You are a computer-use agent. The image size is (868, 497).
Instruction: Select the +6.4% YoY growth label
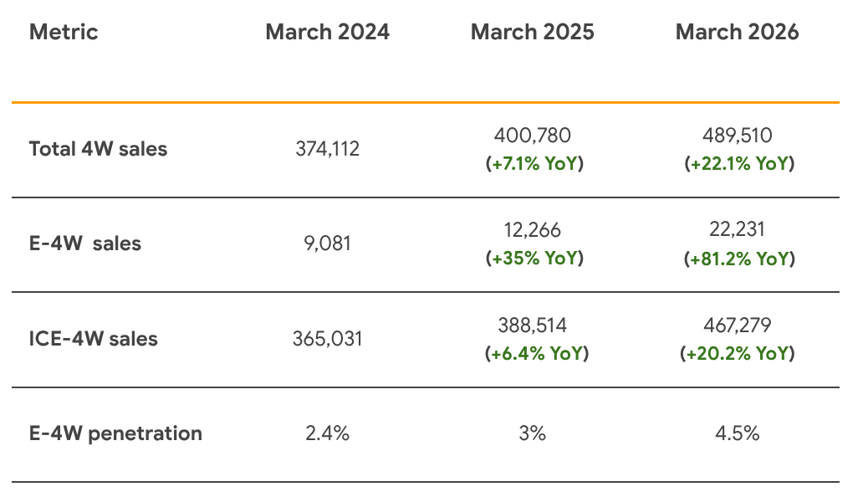point(536,354)
